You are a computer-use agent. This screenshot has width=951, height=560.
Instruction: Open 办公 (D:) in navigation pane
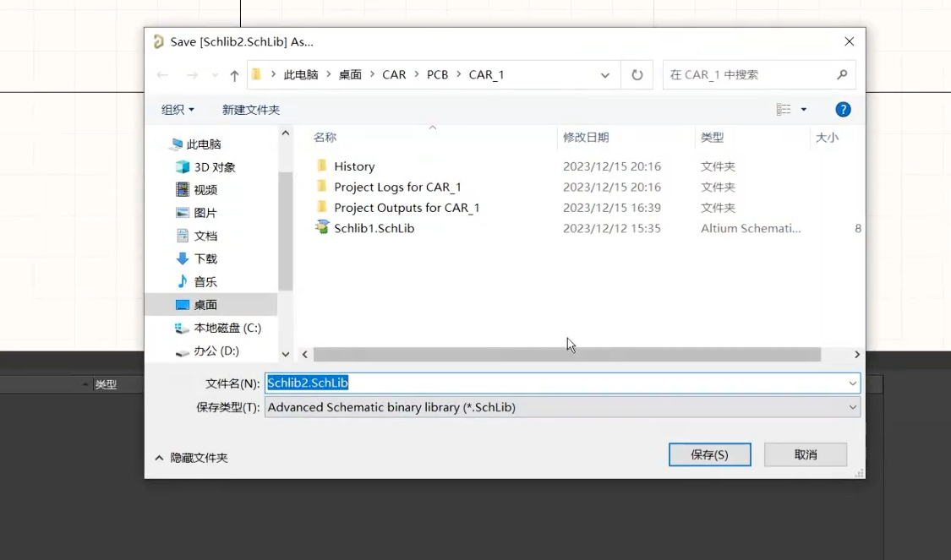pyautogui.click(x=216, y=351)
